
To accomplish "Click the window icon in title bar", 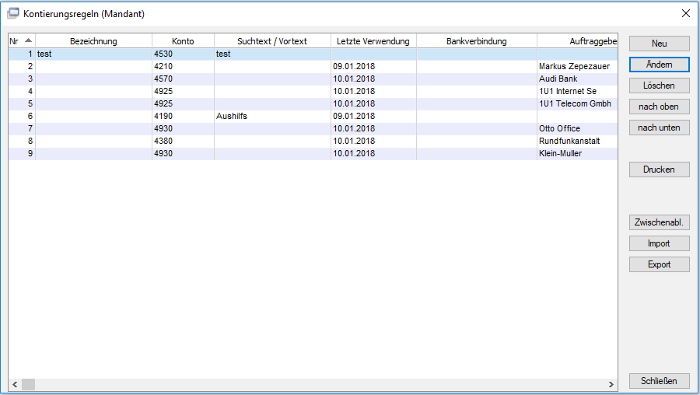I will 13,13.
